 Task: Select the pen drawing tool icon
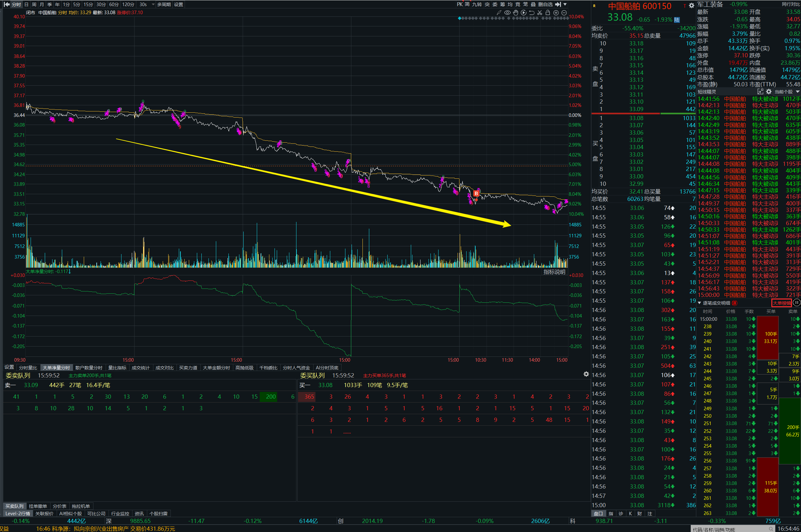499,13
